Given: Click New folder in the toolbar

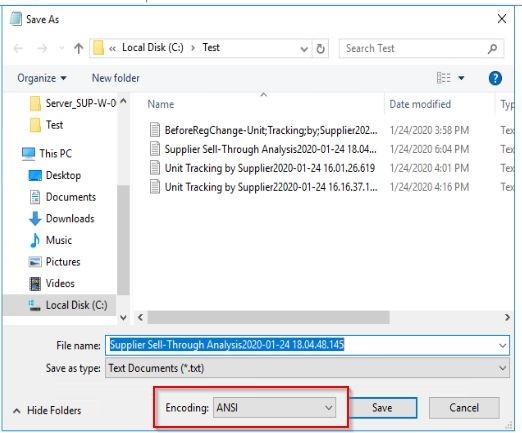Looking at the screenshot, I should coord(116,78).
